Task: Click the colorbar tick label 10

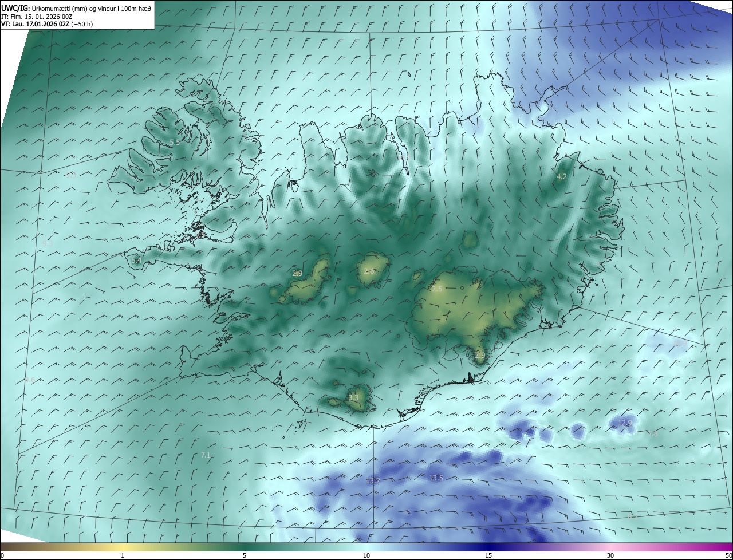Action: coord(366,555)
